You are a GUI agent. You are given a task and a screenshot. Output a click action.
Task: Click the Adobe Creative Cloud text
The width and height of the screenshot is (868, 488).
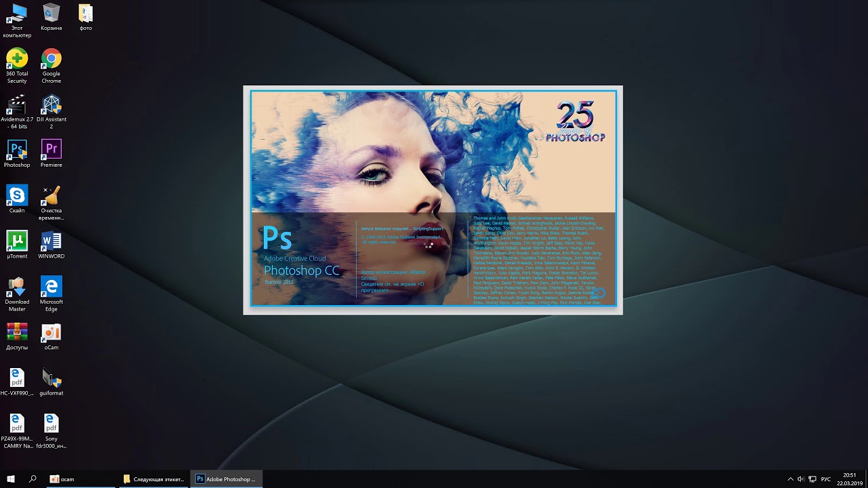coord(295,258)
